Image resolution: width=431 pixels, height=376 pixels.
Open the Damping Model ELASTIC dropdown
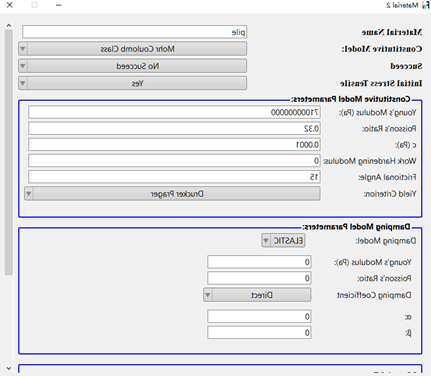(283, 241)
